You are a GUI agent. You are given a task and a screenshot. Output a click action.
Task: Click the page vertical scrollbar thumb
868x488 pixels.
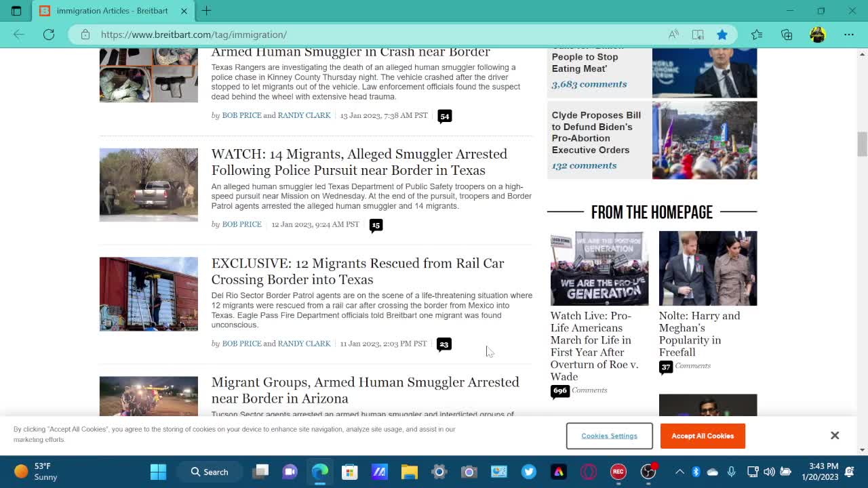(862, 144)
